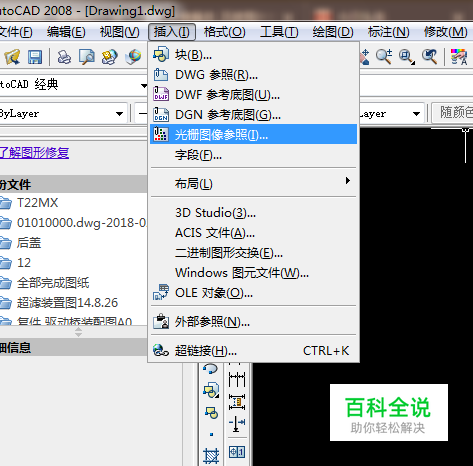Click the point tool icon in side toolbar
The height and width of the screenshot is (466, 473).
click(211, 434)
